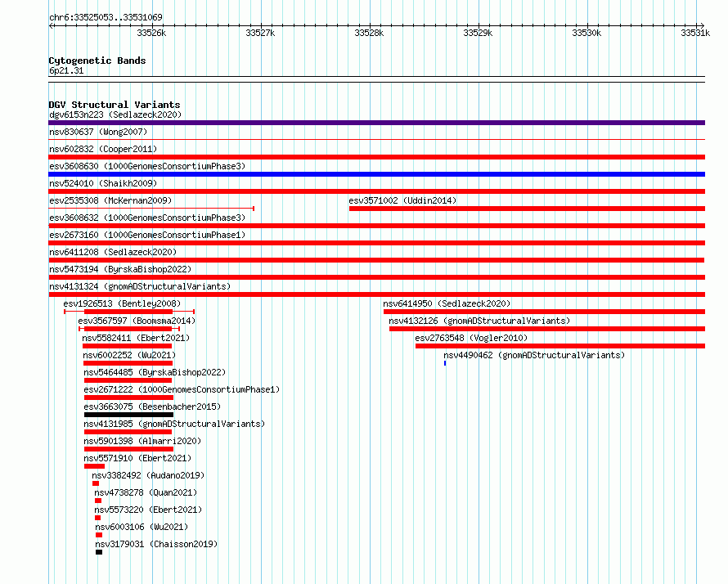Select the short red nsv5571910 bar

[94, 466]
